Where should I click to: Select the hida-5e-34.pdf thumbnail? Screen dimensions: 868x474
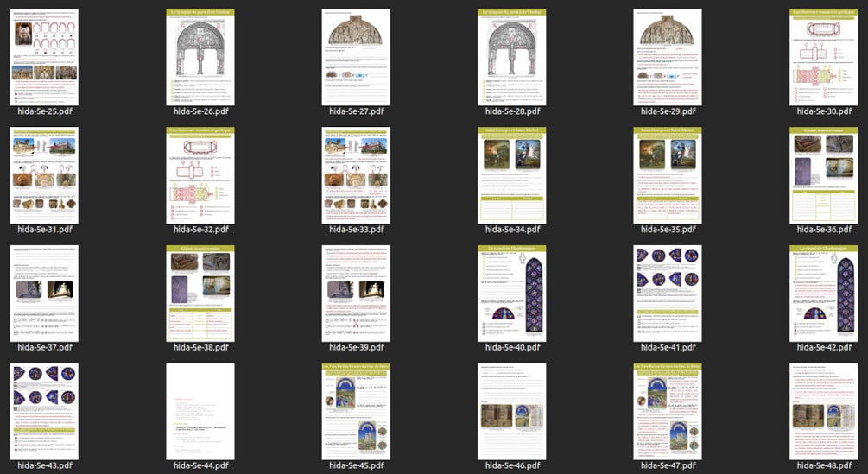click(512, 175)
